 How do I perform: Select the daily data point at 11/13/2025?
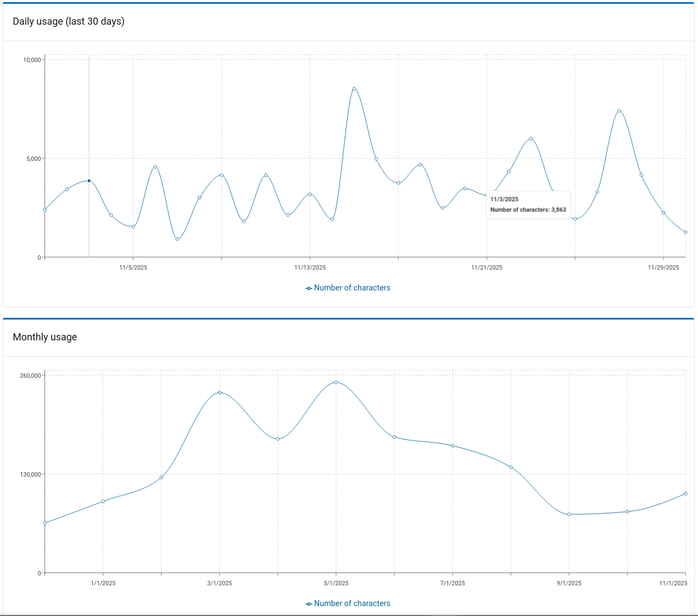pos(310,194)
